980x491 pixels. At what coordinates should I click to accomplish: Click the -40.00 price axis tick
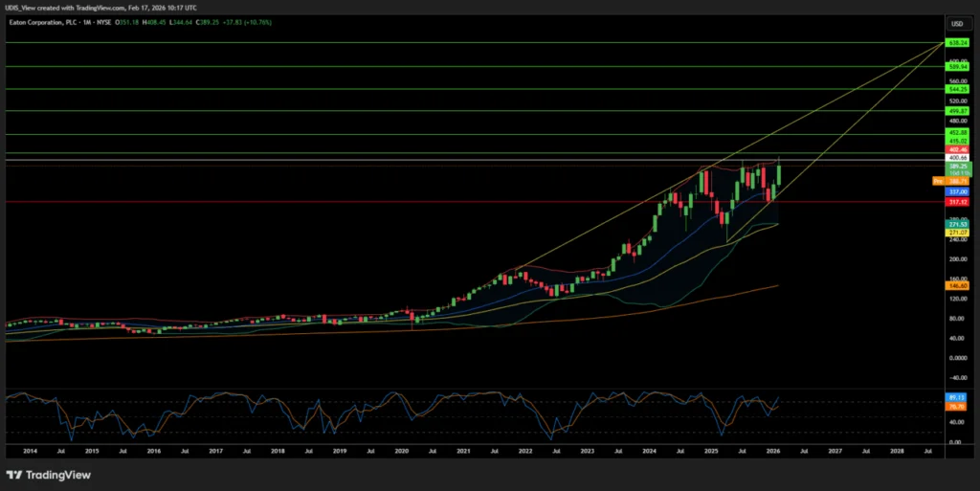[957, 378]
